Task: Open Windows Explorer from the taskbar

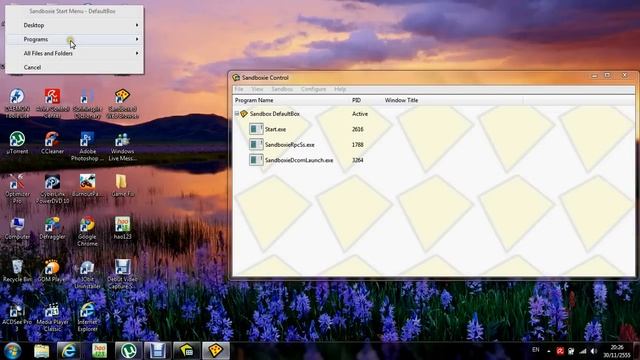Action: point(42,351)
